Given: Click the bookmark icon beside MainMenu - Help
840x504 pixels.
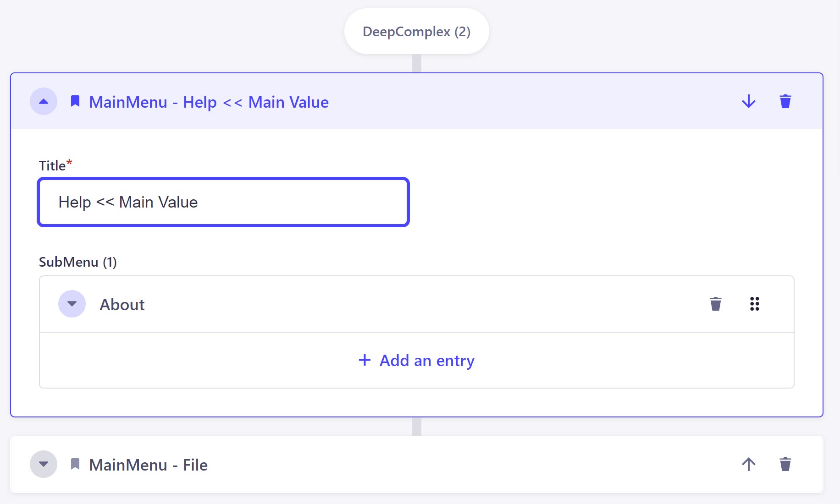Looking at the screenshot, I should pyautogui.click(x=76, y=101).
